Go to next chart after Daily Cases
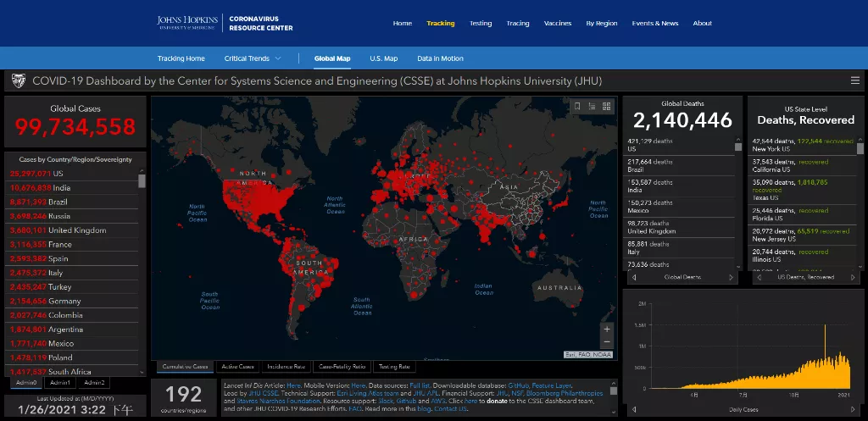Screen dimensions: 868x421 point(853,410)
